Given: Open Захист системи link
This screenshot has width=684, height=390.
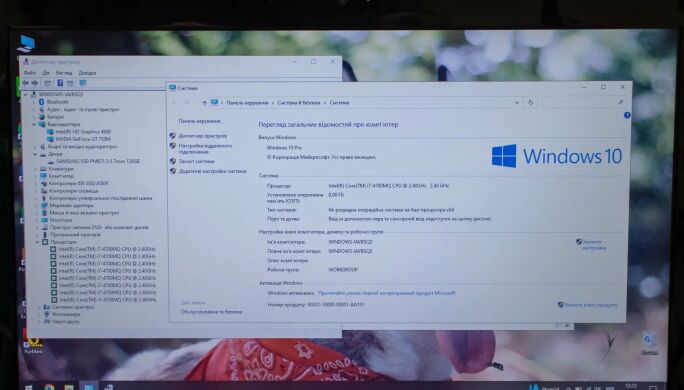Looking at the screenshot, I should point(196,161).
